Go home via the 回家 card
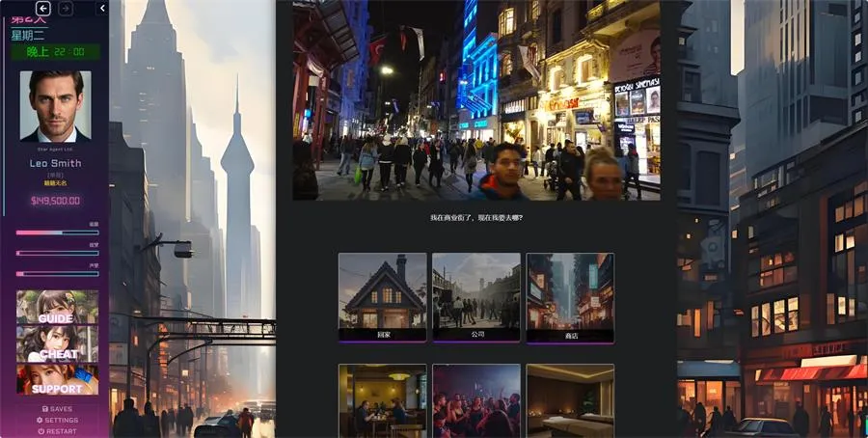 (382, 297)
